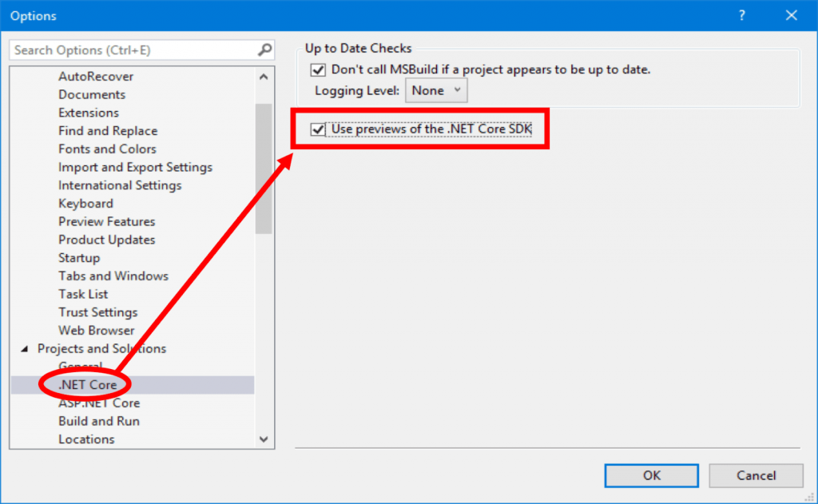Open the Logging Level dropdown

tap(435, 90)
